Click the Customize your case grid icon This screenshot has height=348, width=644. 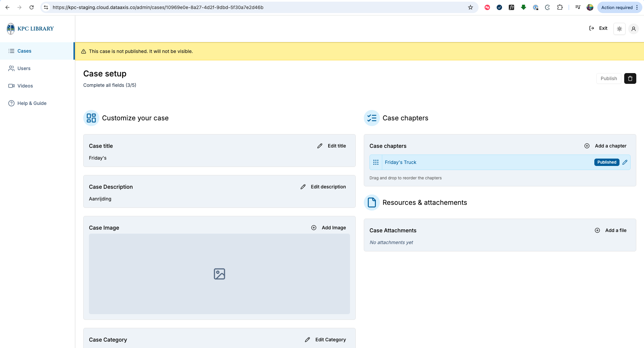91,118
